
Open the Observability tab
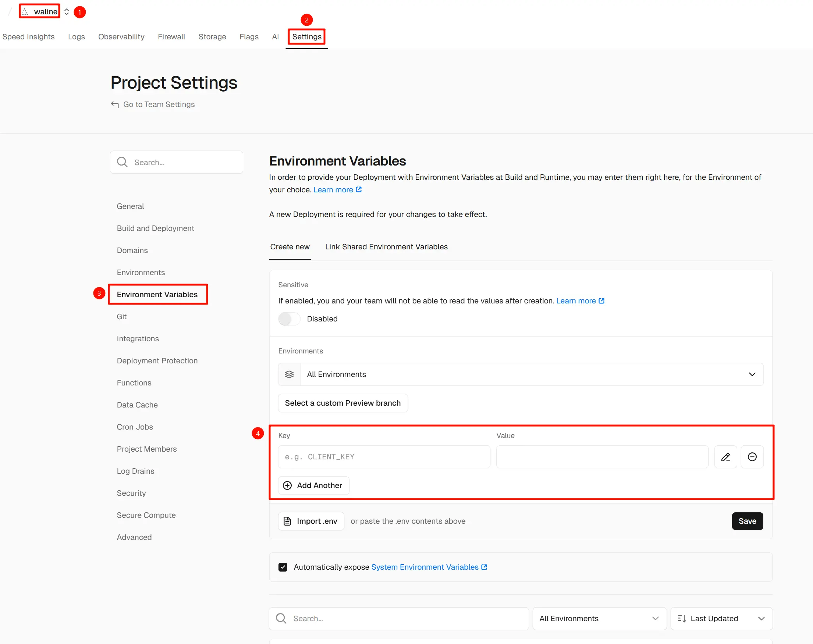click(121, 36)
